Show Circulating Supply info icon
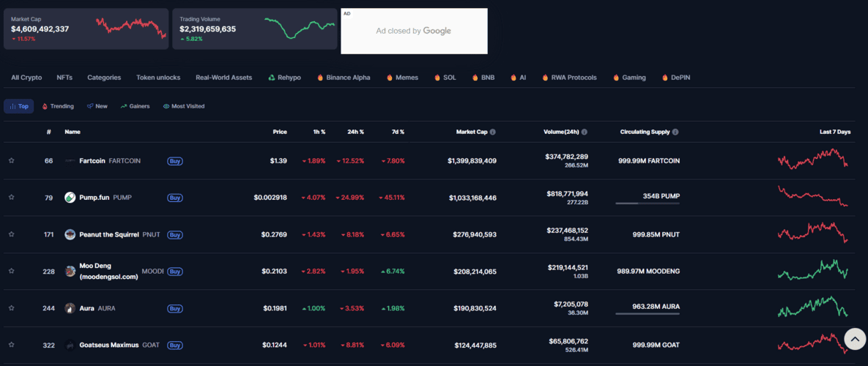 (675, 132)
